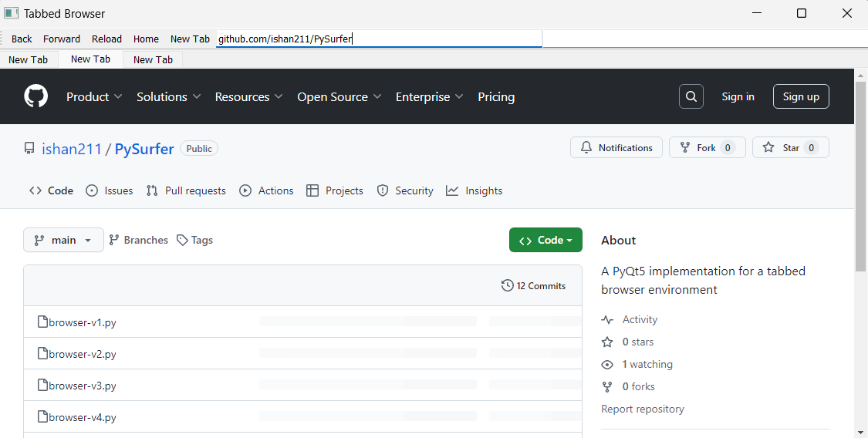
Task: Click the Sign in link
Action: click(x=738, y=97)
